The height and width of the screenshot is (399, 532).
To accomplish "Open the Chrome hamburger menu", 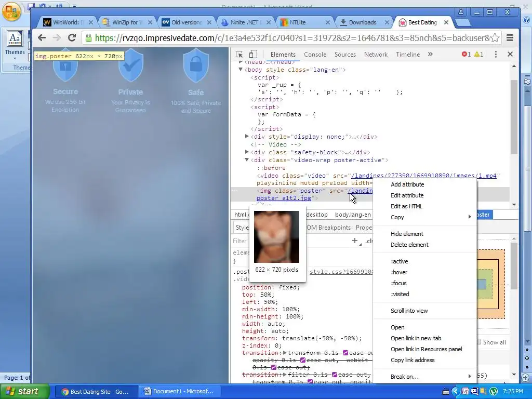I will tap(510, 37).
